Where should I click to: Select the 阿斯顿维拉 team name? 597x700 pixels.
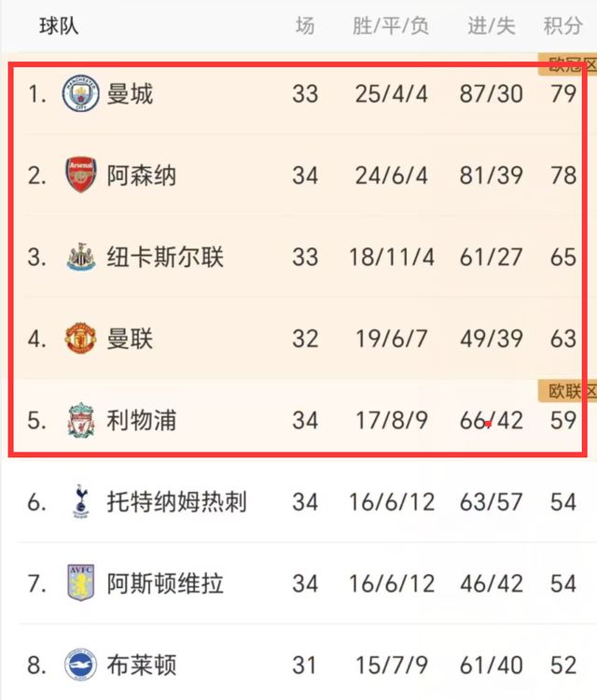click(165, 584)
